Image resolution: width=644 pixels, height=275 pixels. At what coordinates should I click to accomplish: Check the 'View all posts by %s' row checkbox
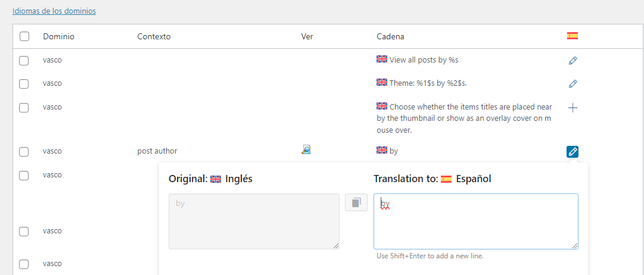click(24, 60)
